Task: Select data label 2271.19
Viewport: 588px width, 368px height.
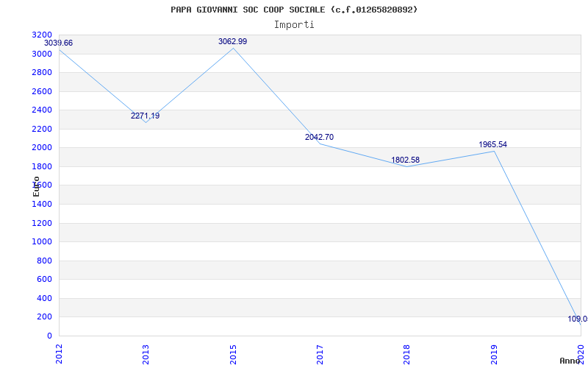Action: 145,116
